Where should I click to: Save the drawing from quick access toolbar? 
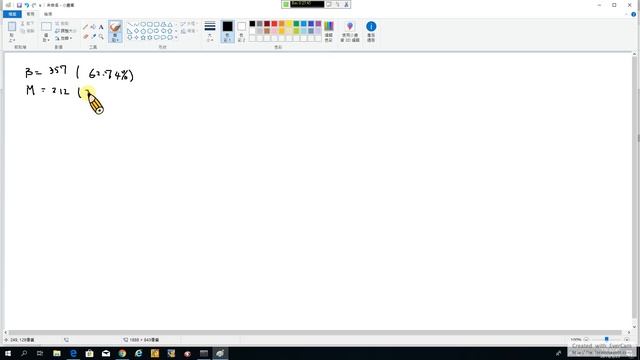(x=19, y=5)
